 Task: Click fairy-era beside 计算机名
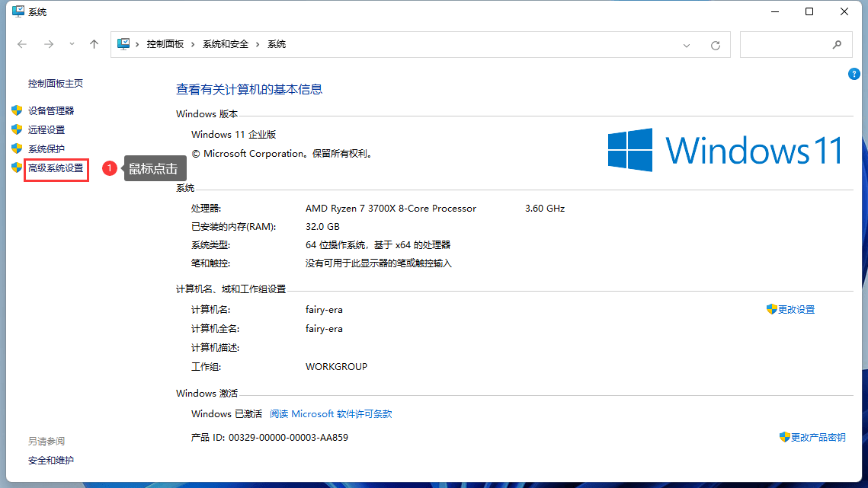(324, 310)
